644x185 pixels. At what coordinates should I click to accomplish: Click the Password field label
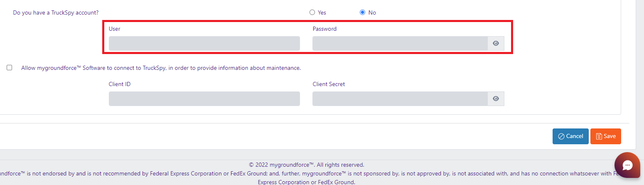324,29
